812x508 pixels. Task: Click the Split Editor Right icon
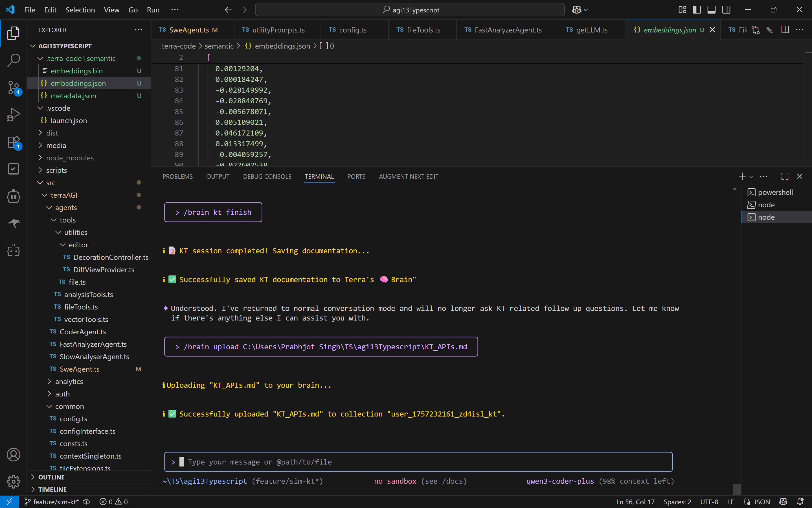(x=785, y=30)
